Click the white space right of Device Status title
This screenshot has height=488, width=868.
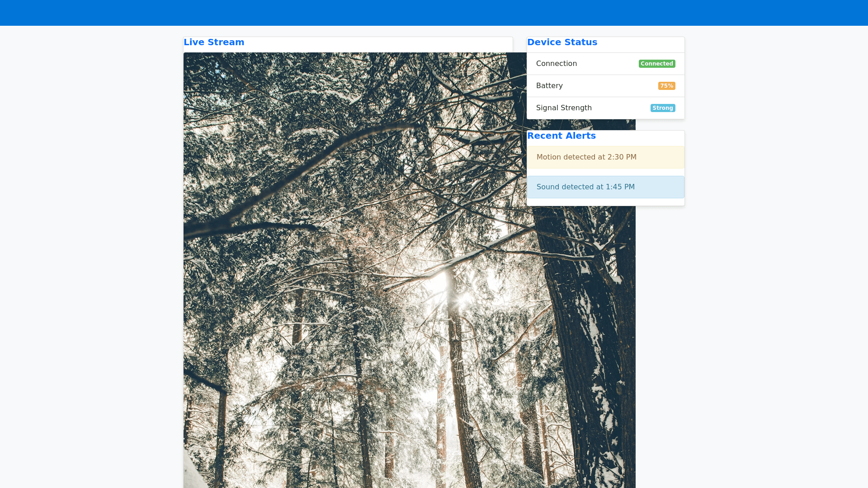(x=642, y=44)
